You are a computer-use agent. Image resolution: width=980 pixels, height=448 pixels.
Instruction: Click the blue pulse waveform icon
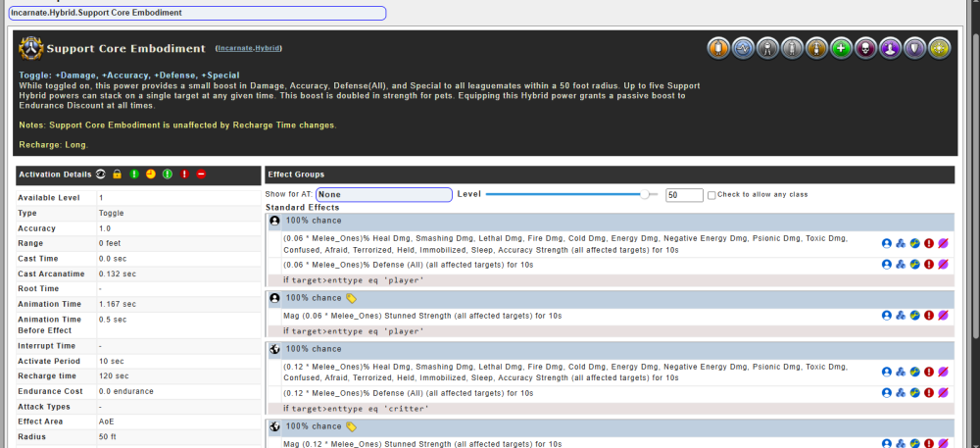742,47
